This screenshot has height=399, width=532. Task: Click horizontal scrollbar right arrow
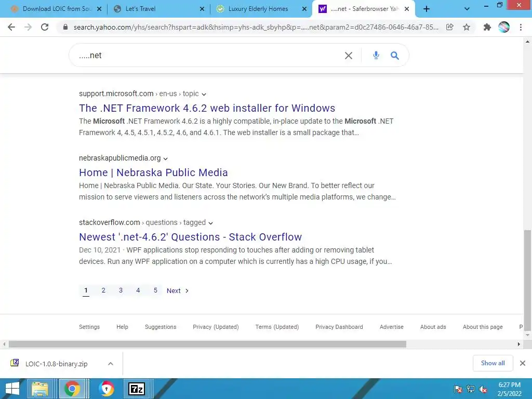tap(519, 344)
